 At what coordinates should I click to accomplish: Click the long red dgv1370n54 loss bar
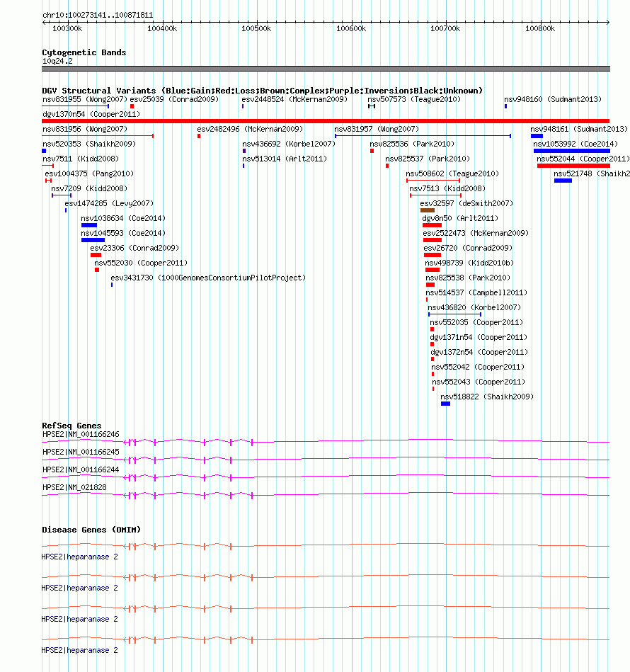click(x=326, y=121)
